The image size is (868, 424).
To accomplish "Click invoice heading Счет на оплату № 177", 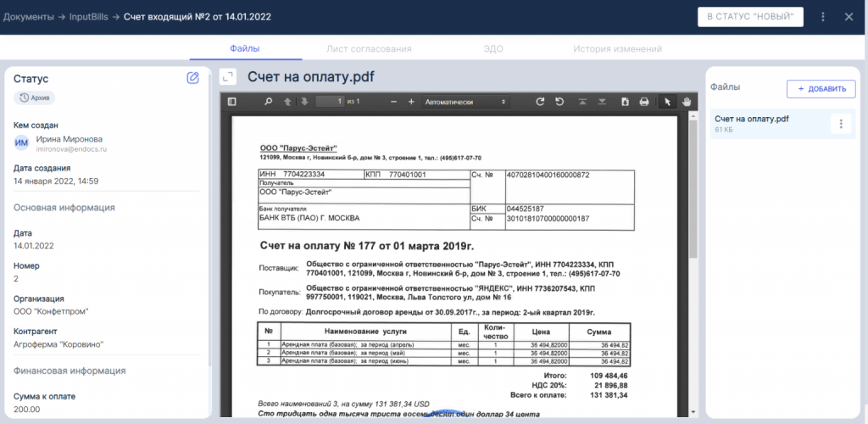I will 367,246.
